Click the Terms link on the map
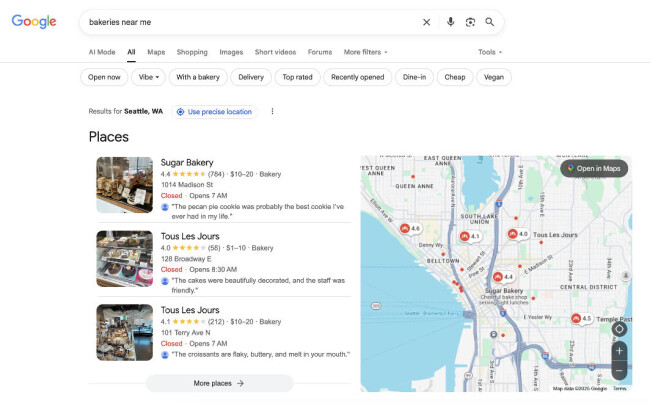650x403 pixels. click(620, 388)
